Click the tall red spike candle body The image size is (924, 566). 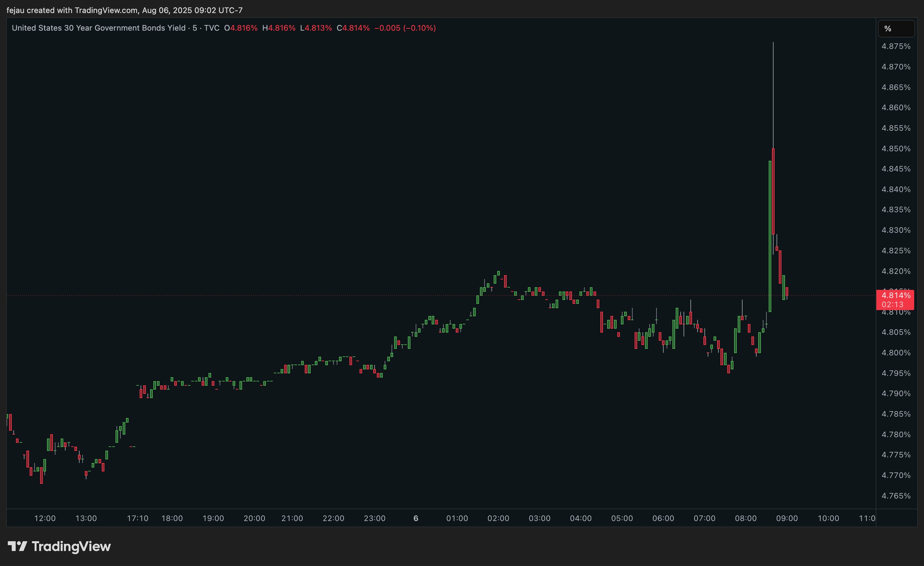(x=773, y=191)
